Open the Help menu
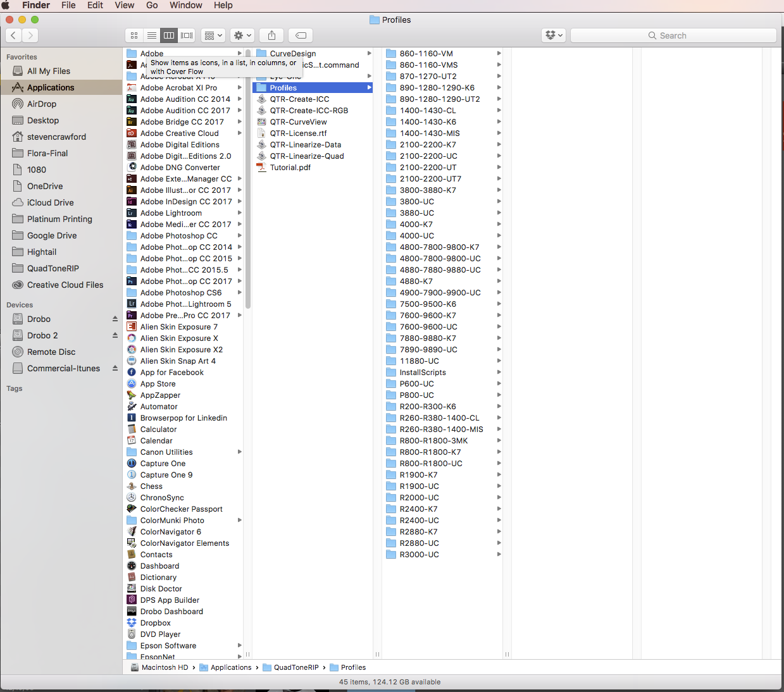This screenshot has height=692, width=784. tap(223, 5)
